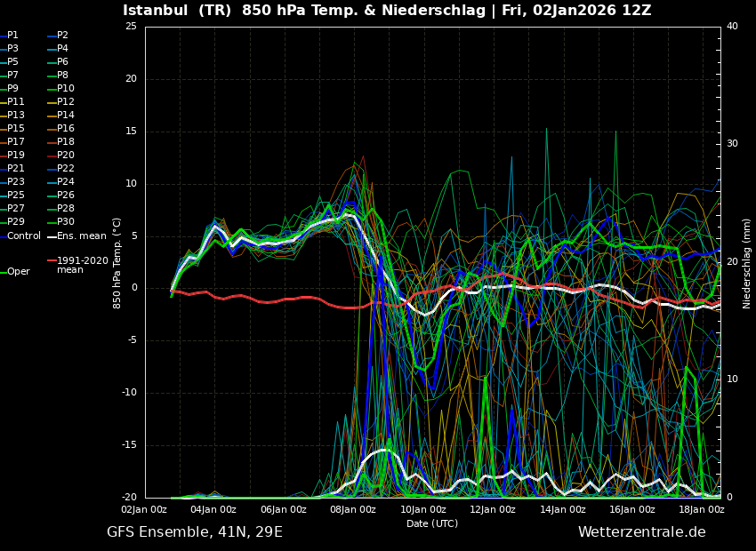
Task: Click the 10Jan 00z date tick
Action: pyautogui.click(x=422, y=509)
